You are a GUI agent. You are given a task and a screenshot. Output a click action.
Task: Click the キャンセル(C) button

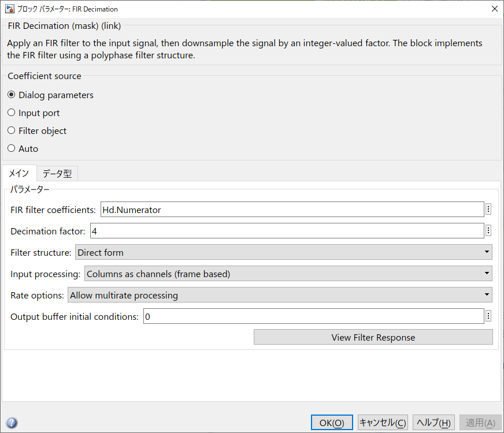[383, 423]
